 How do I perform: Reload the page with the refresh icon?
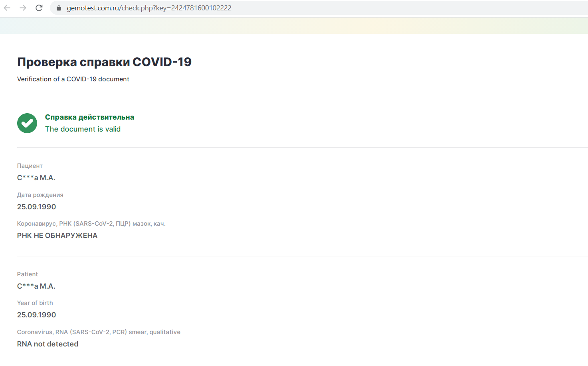pos(39,8)
